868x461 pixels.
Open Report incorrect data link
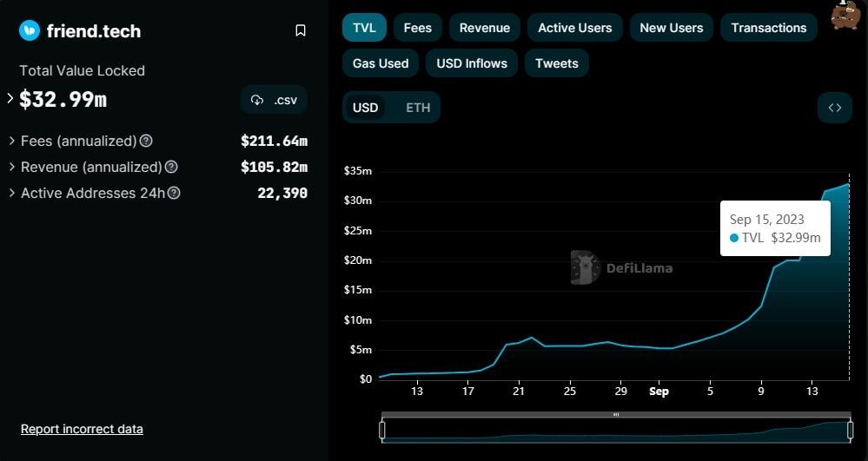pyautogui.click(x=82, y=429)
